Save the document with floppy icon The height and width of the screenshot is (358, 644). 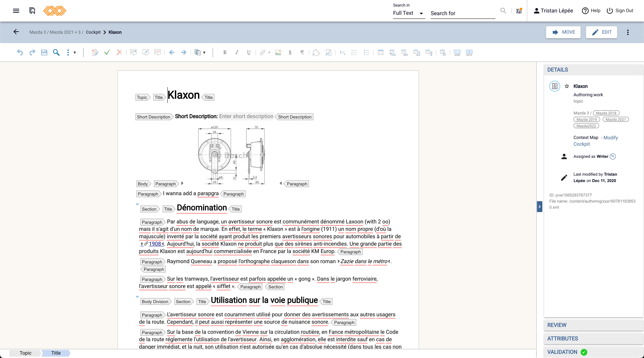[44, 52]
